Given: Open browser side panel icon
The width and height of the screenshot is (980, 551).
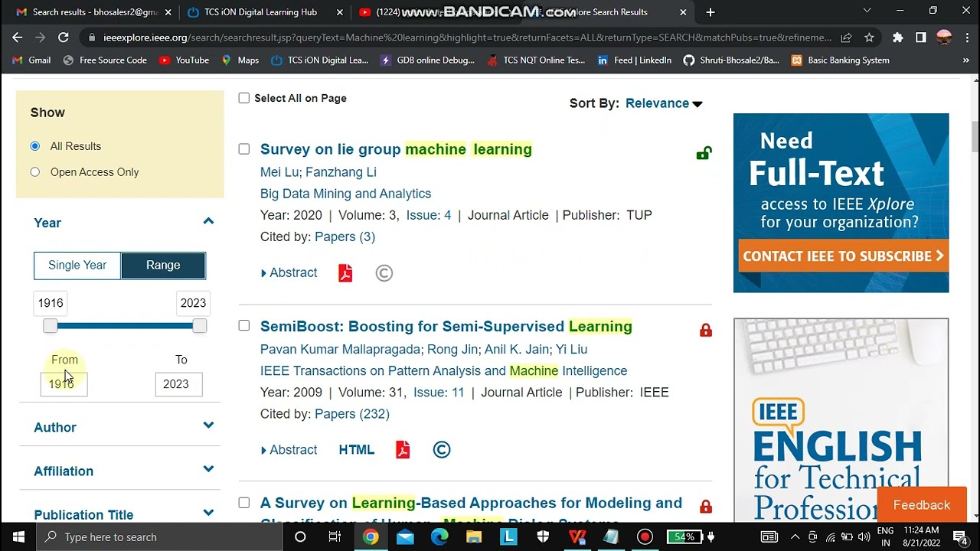Looking at the screenshot, I should pos(921,37).
